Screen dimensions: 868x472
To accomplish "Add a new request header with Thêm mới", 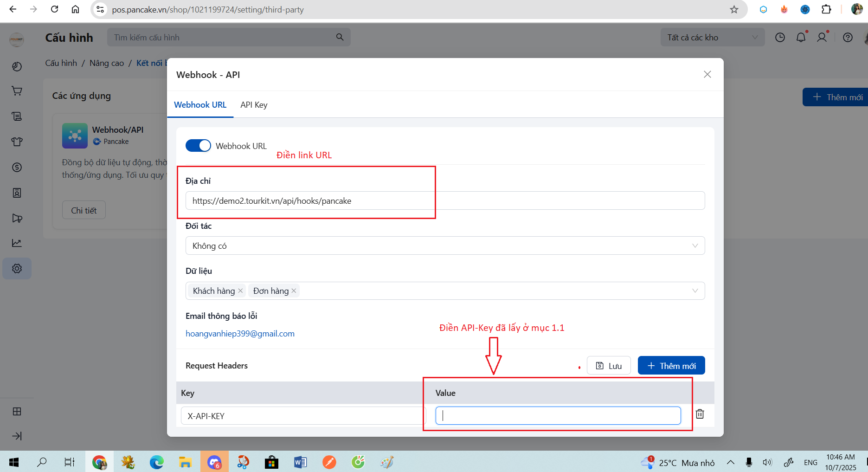I will (671, 366).
